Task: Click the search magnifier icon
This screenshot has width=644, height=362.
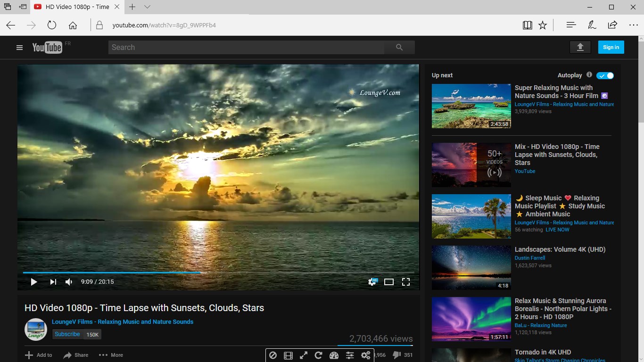Action: (399, 47)
